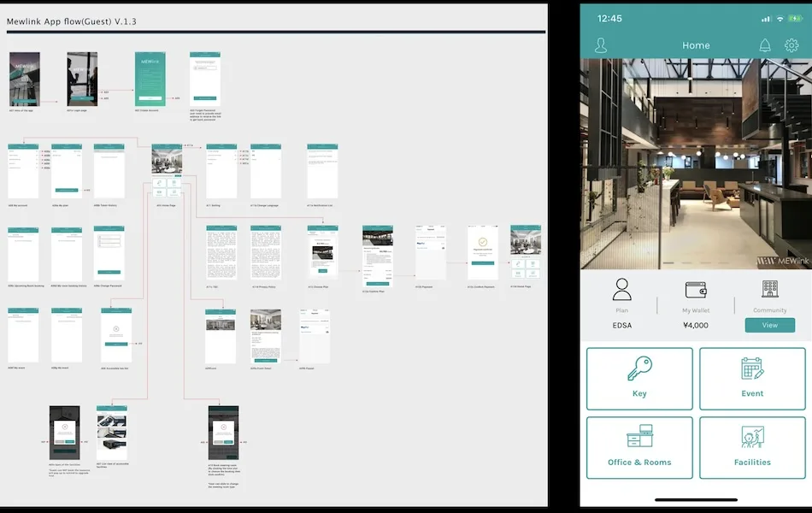812x513 pixels.
Task: Tap the Community building icon
Action: [x=769, y=290]
